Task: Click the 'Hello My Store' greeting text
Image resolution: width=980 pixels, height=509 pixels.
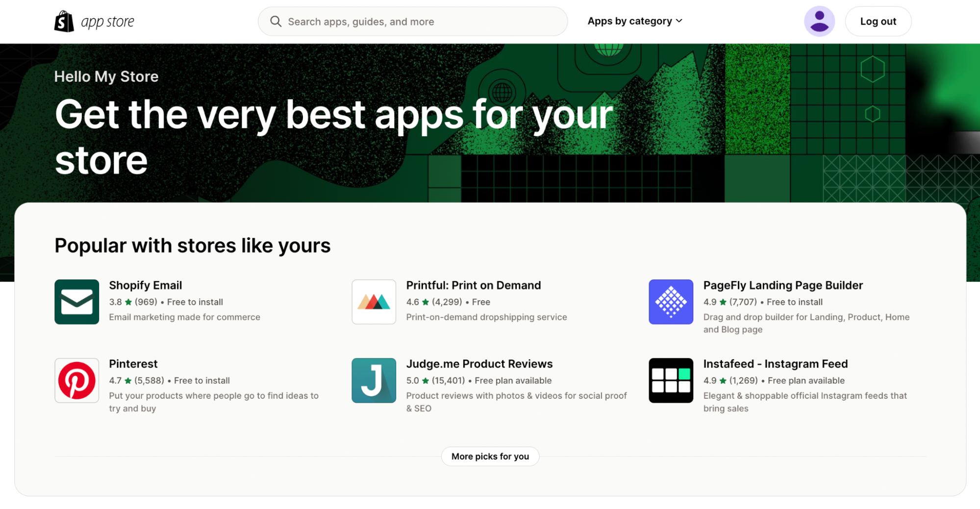Action: tap(106, 76)
